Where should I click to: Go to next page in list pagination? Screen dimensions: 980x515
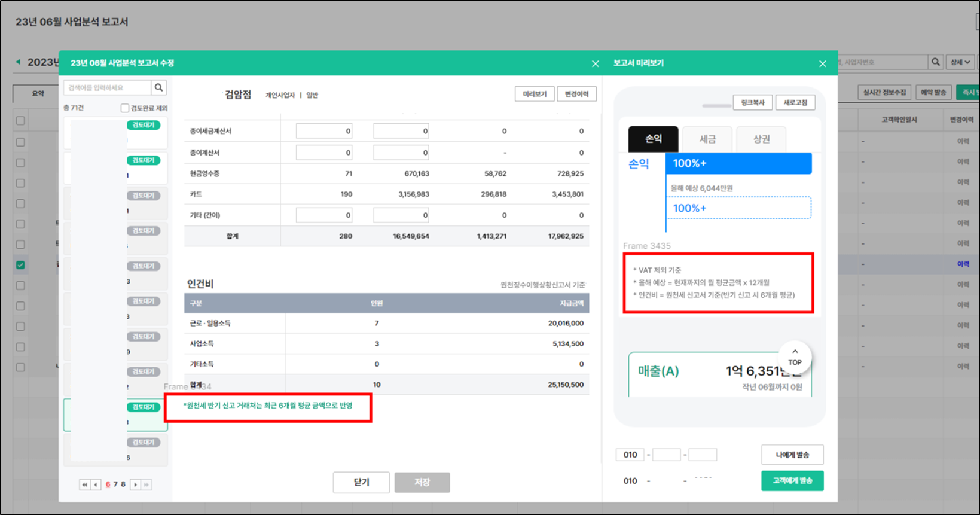coord(135,484)
